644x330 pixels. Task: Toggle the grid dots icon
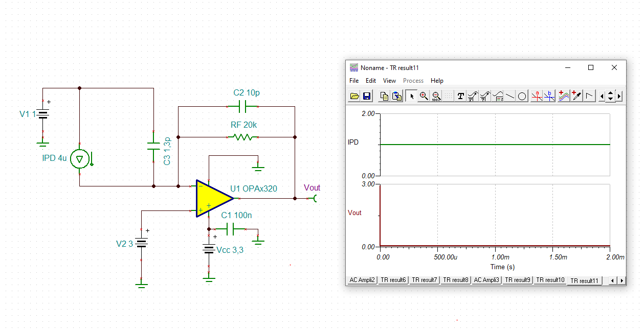click(x=448, y=96)
